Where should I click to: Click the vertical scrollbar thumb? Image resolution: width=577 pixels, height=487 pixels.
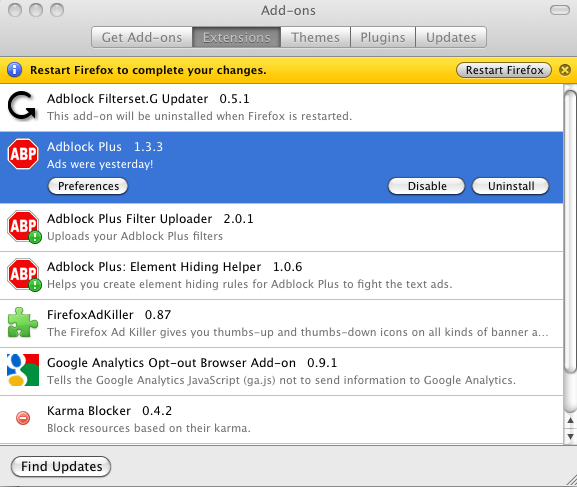(570, 233)
